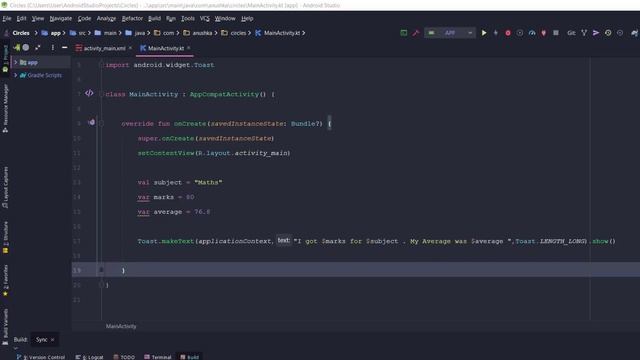Image resolution: width=640 pixels, height=360 pixels.
Task: Click the MainActivity breadcrumb below editor
Action: 121,326
